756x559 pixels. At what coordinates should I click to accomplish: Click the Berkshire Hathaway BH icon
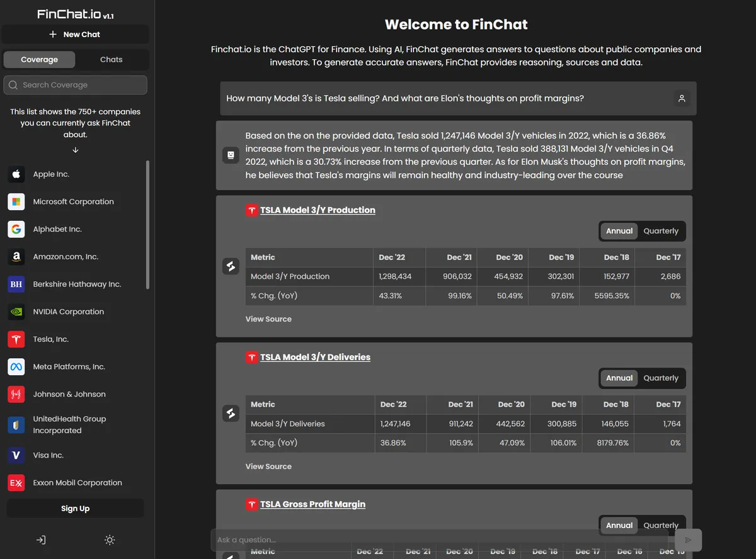(x=16, y=285)
